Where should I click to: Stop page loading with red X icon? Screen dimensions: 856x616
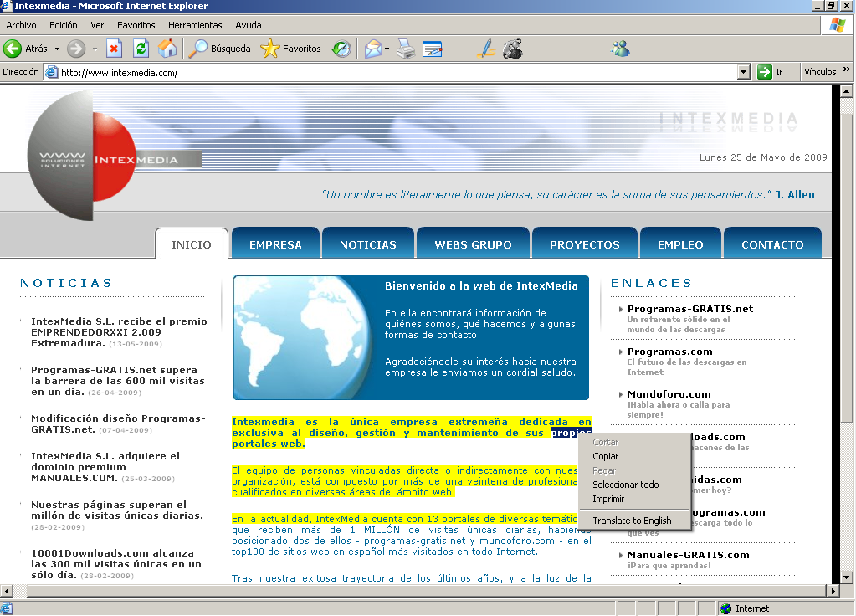pos(114,49)
